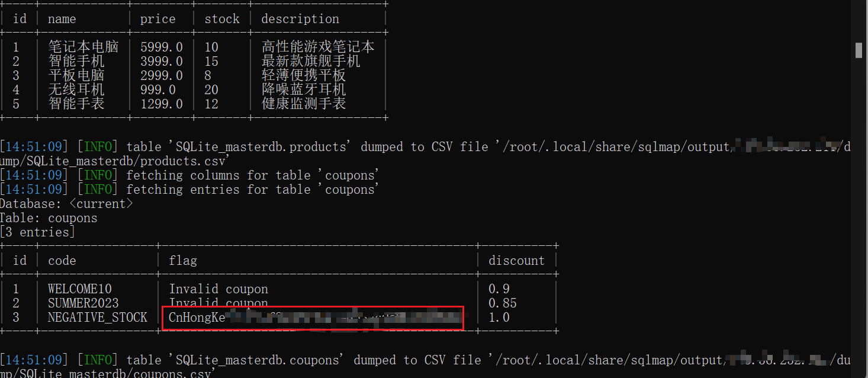Click the 0.85 discount value
868x378 pixels.
point(502,303)
